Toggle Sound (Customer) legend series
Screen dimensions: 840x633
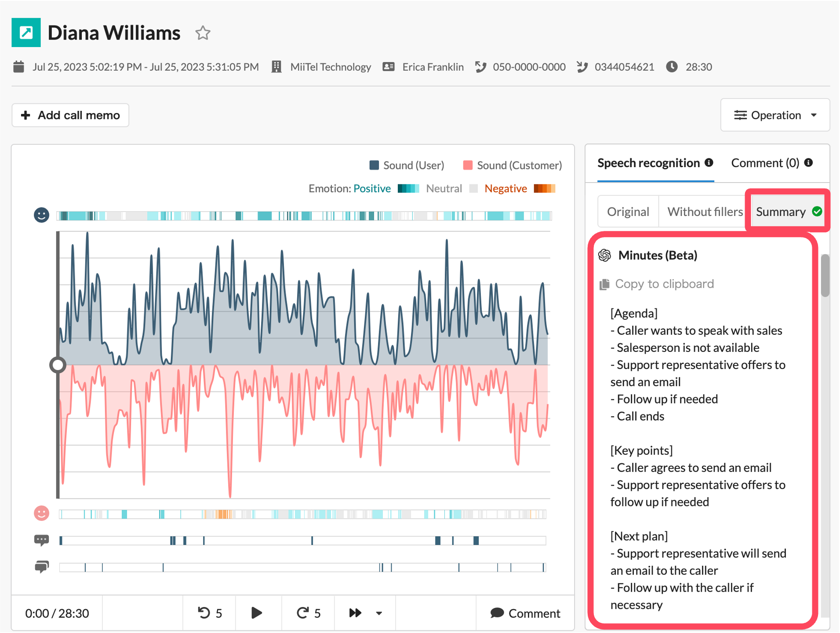513,165
